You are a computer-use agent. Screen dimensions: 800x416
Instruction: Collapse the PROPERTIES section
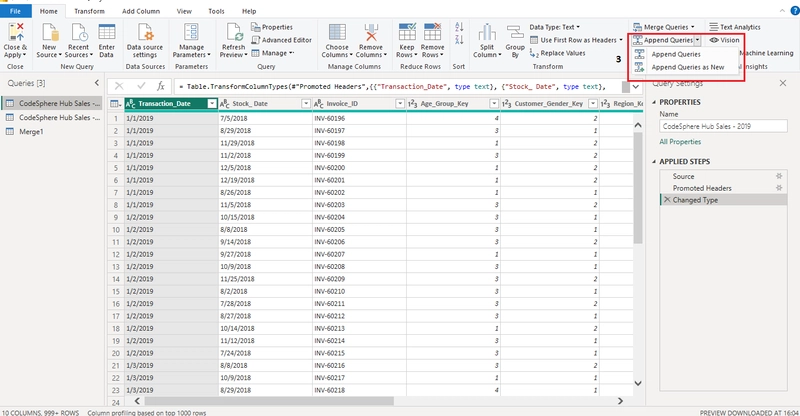(x=654, y=102)
